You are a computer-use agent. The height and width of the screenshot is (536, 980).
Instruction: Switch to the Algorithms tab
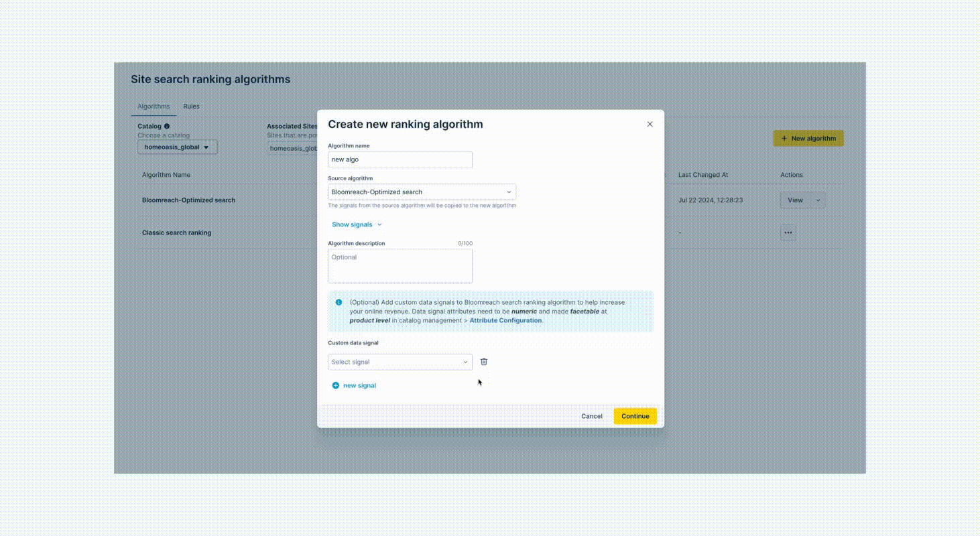pyautogui.click(x=154, y=107)
